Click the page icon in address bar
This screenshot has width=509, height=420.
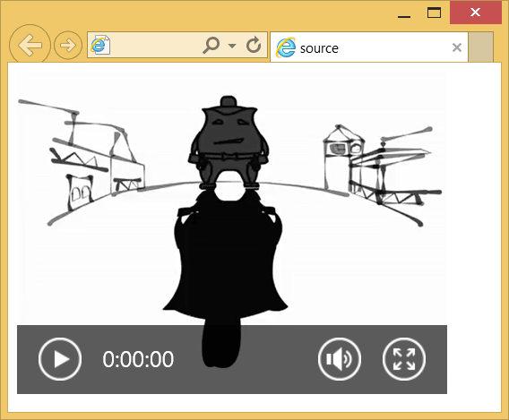pyautogui.click(x=100, y=45)
